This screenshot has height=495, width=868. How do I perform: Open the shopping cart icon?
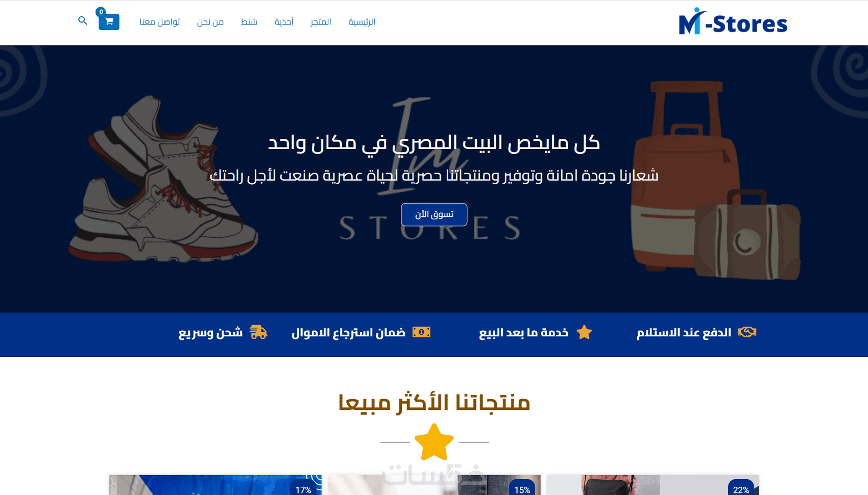tap(109, 21)
